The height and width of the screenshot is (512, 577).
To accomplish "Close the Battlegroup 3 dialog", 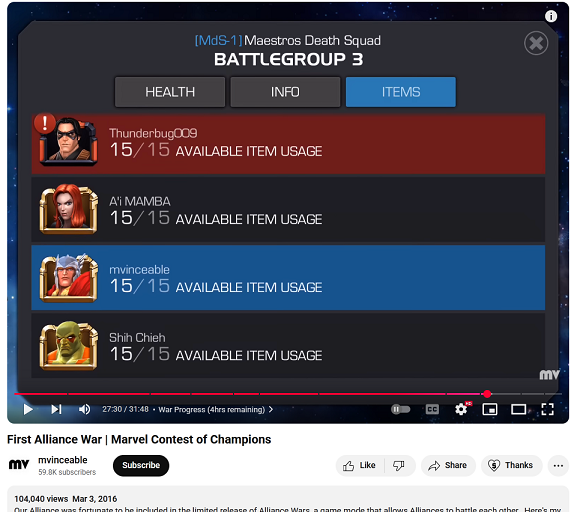I will click(x=536, y=43).
